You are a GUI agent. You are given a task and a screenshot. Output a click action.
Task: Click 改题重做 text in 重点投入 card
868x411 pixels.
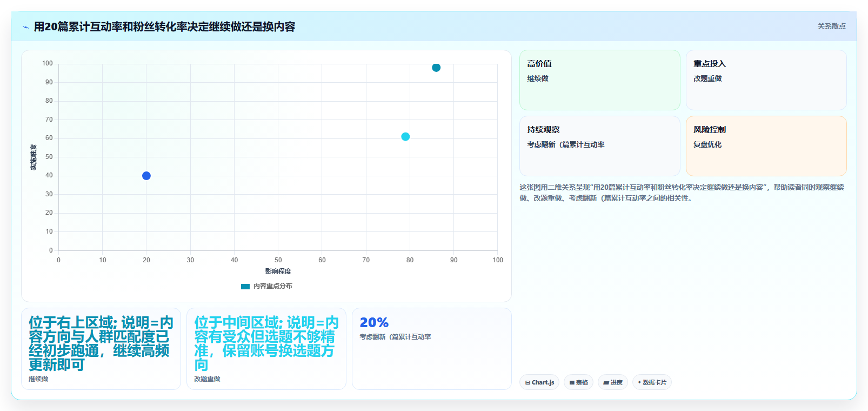point(707,78)
